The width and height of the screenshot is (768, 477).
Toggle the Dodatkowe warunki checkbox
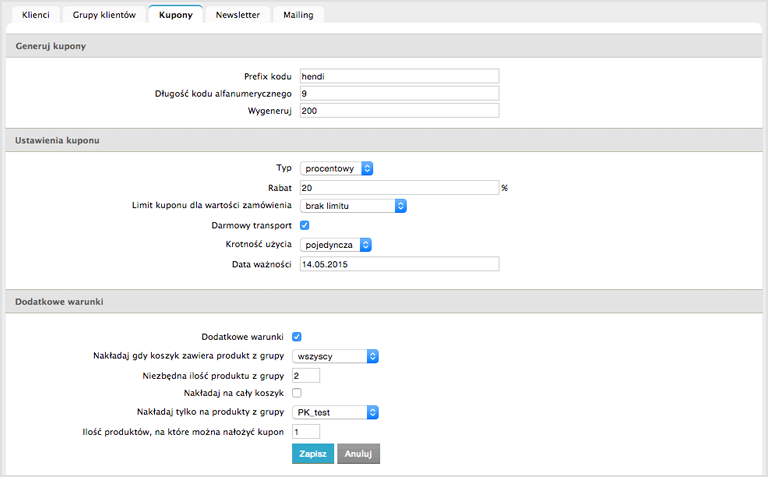coord(297,336)
